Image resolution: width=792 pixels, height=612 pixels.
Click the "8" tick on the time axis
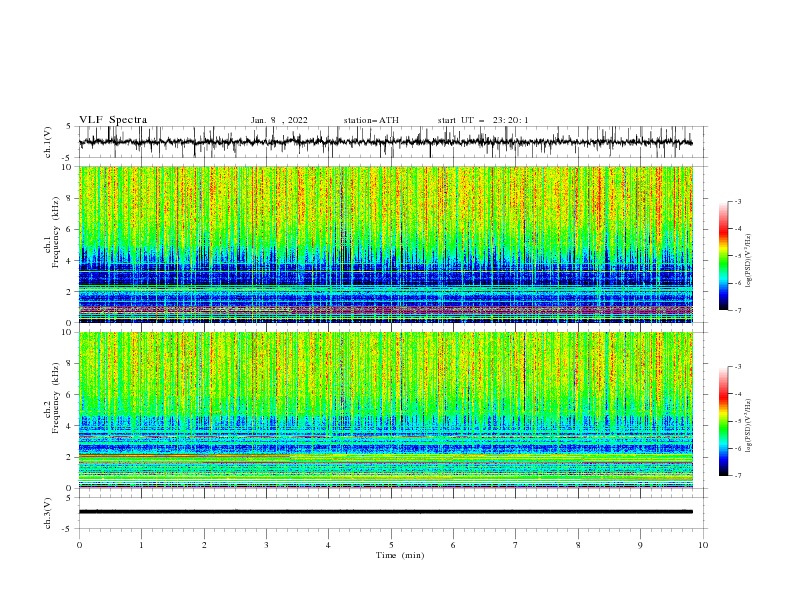(578, 545)
